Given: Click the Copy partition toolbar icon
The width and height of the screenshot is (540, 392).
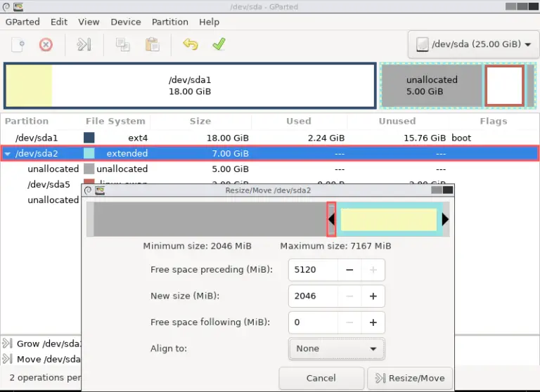Looking at the screenshot, I should coord(123,44).
